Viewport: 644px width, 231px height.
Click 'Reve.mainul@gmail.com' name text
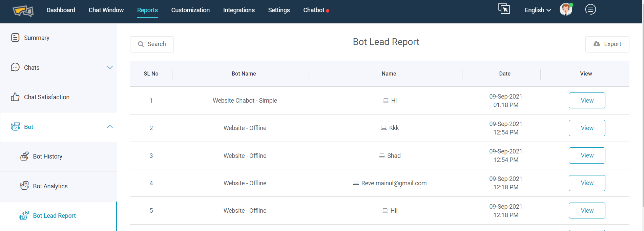coord(394,183)
